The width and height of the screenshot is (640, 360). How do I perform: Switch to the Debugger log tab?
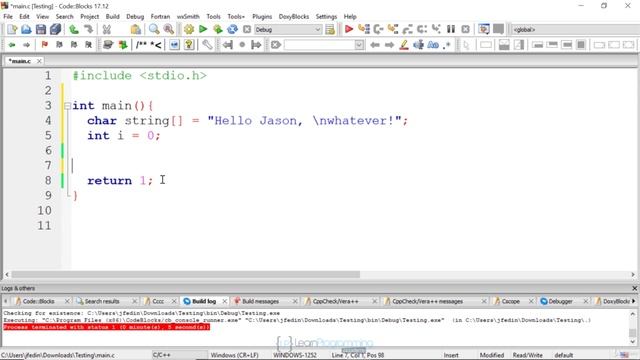560,301
